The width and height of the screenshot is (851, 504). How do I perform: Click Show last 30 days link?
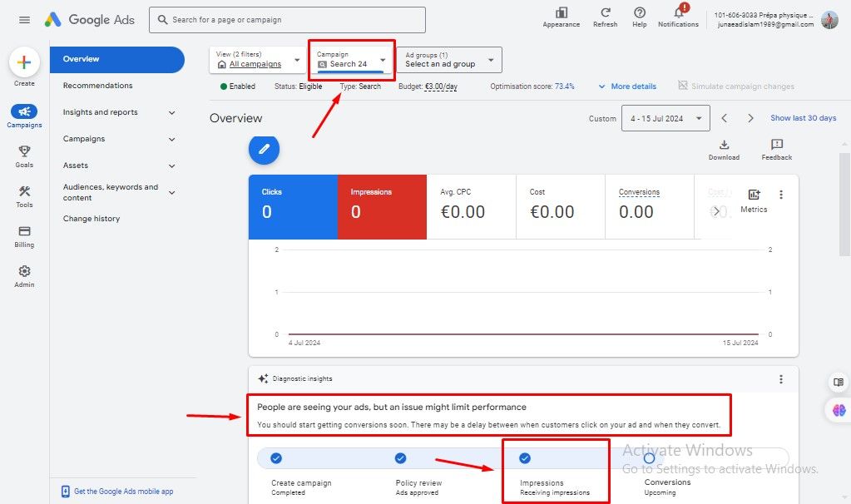pyautogui.click(x=803, y=118)
